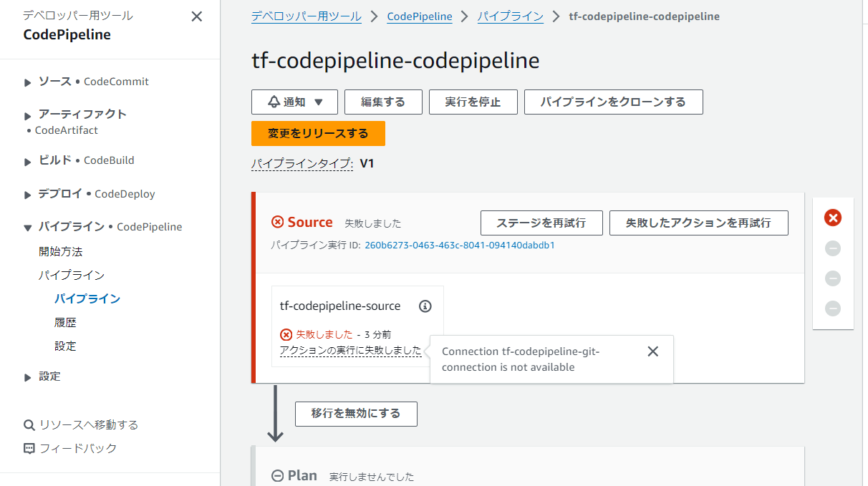868x486 pixels.
Task: Click the red failed stage indicator icon
Action: tap(833, 218)
